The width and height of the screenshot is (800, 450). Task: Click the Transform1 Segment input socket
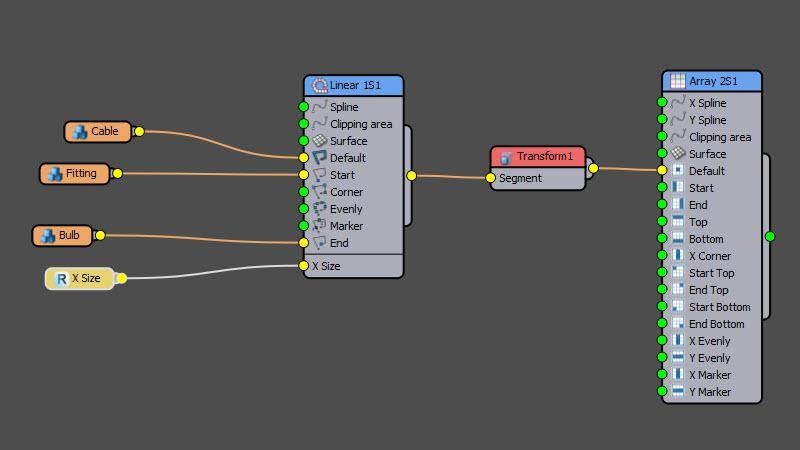(x=490, y=179)
